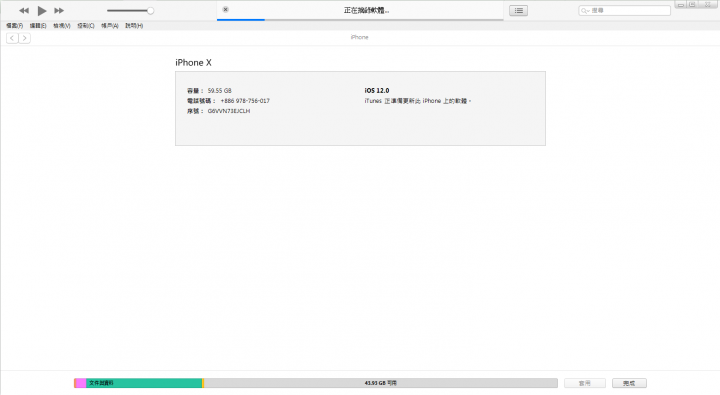Viewport: 720px width, 395px height.
Task: Open the Up Next list icon
Action: point(518,11)
